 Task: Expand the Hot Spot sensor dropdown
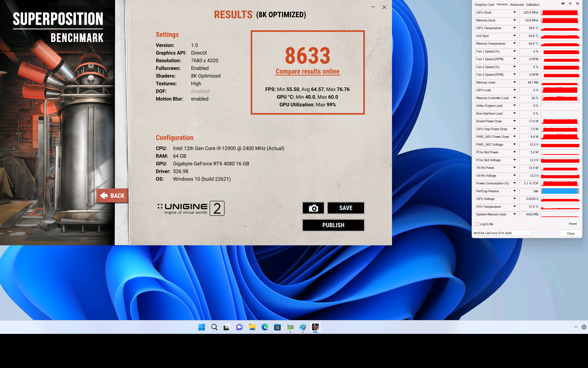point(514,36)
